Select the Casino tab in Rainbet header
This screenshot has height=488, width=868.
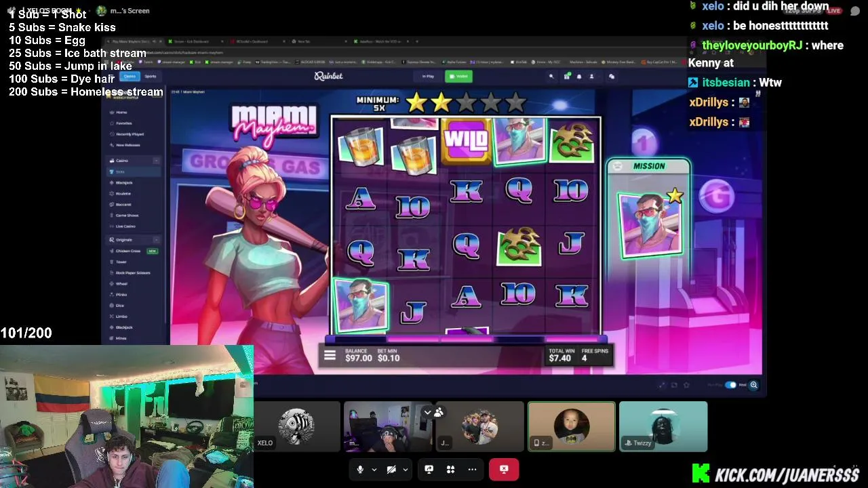(x=129, y=76)
